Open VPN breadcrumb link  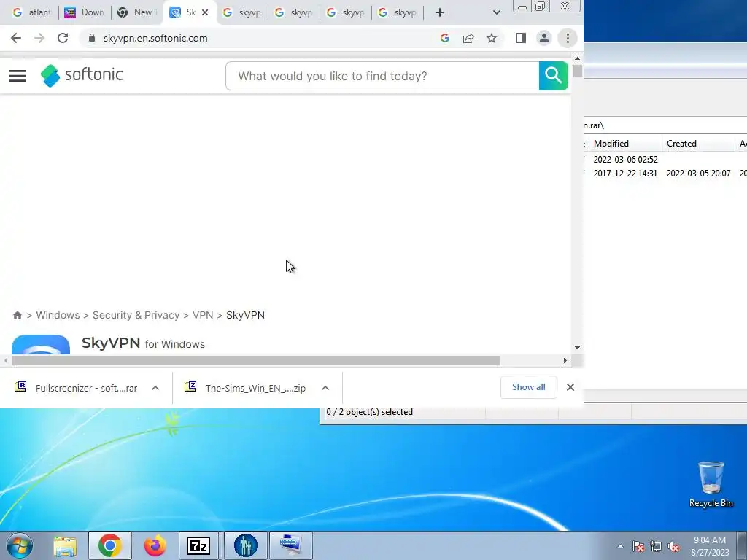203,315
